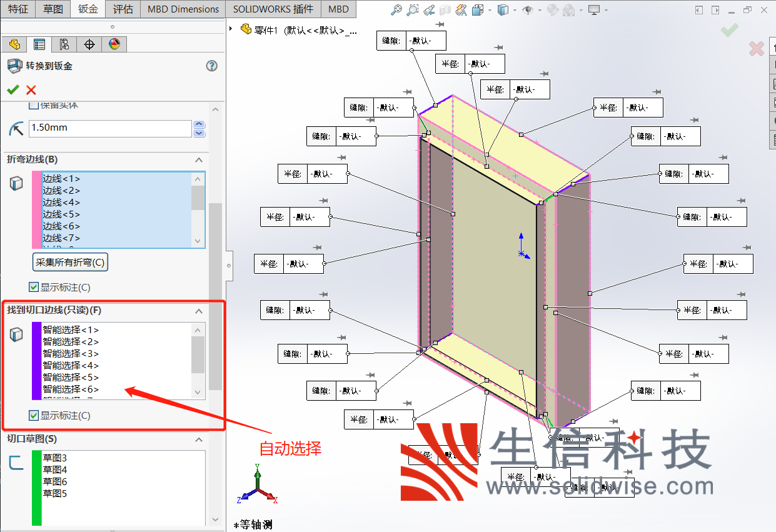Viewport: 776px width, 532px height.
Task: Open the DimXpertManager crosshair tab icon
Action: [x=89, y=44]
